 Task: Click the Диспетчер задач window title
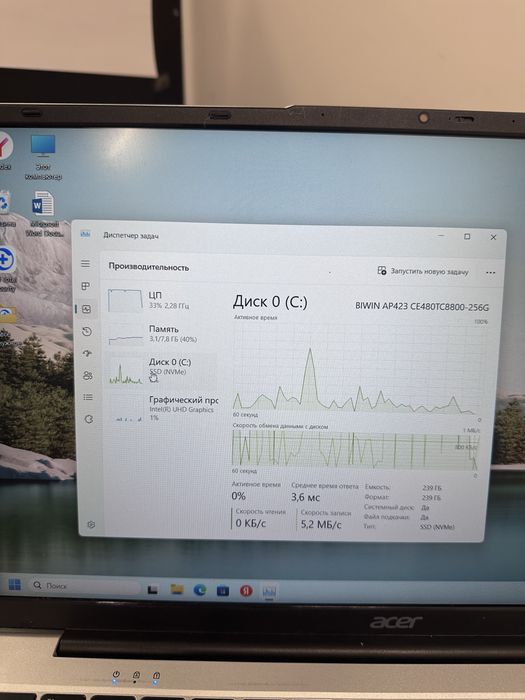click(x=131, y=235)
